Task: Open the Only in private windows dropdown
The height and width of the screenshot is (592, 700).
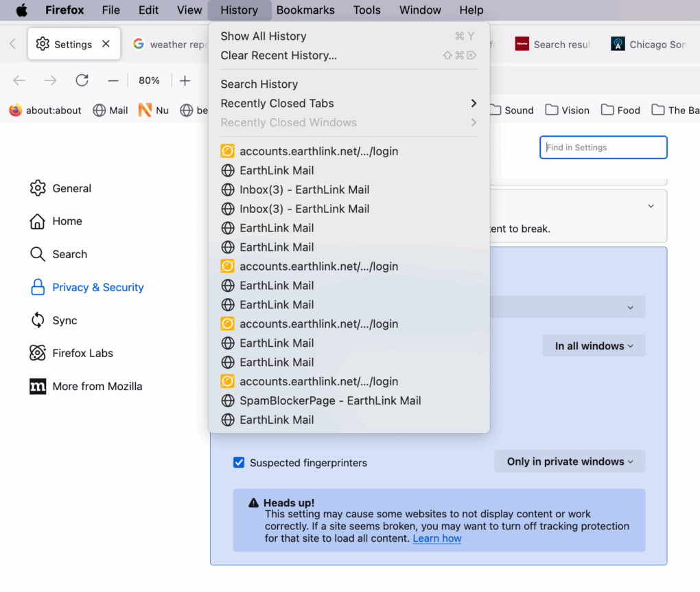Action: click(570, 462)
